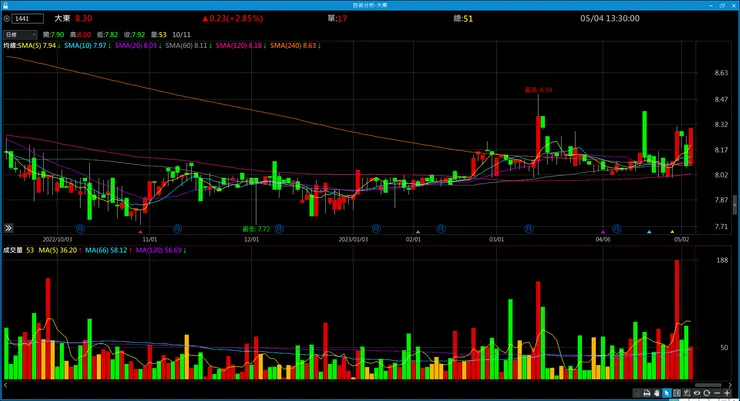Image resolution: width=740 pixels, height=401 pixels.
Task: Click the horizontal scrollbar thumb at bottom
Action: [708, 385]
